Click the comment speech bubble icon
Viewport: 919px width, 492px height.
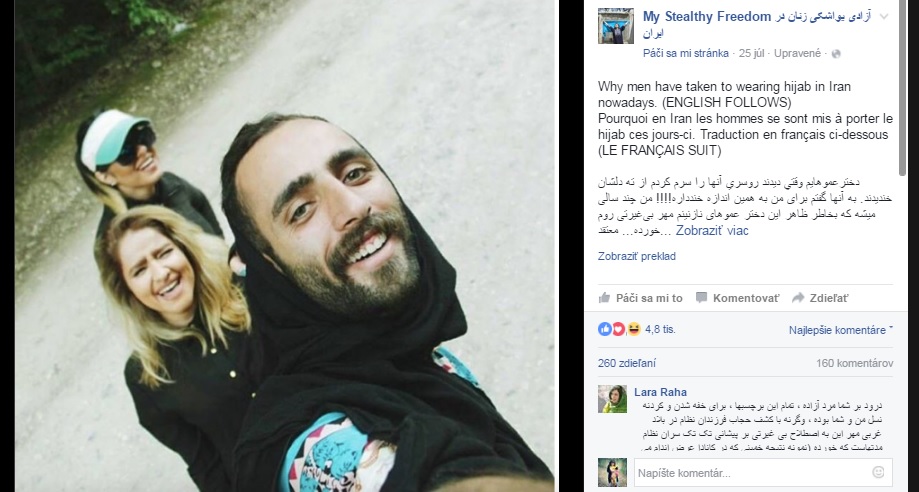tap(701, 298)
